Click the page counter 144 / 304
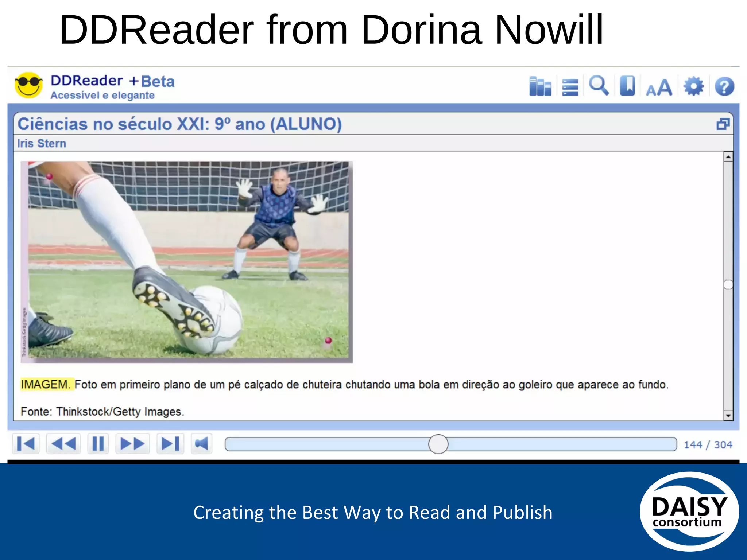The image size is (747, 560). pos(708,445)
